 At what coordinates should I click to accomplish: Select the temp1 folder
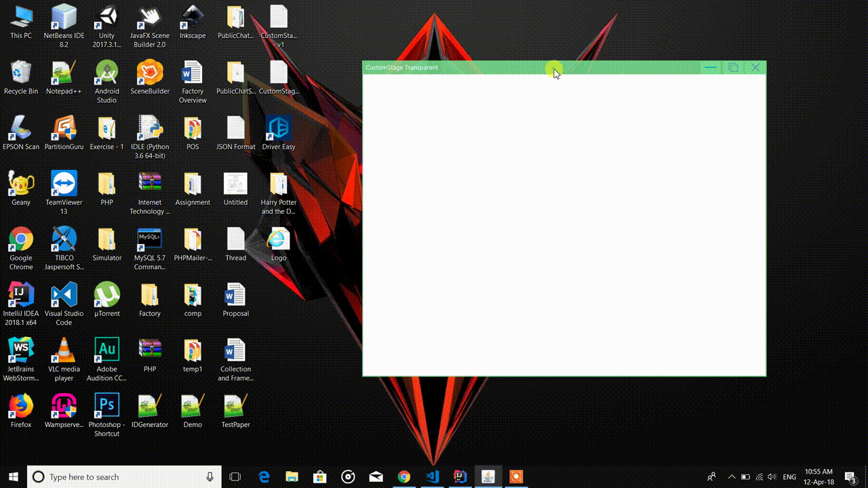[x=193, y=355]
